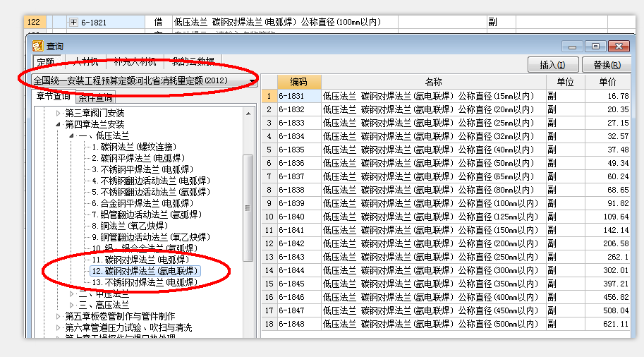Screen dimensions: 644x357
Task: Select code cell 6-1848
Action: point(299,324)
